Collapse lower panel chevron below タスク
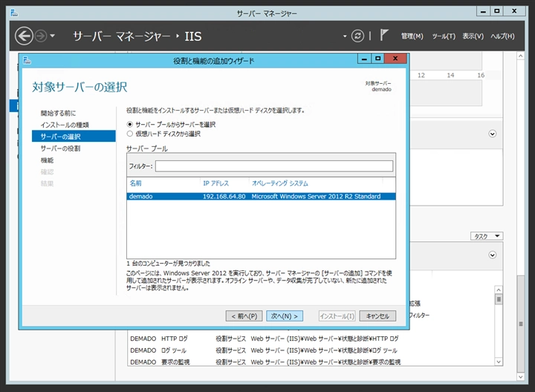Image resolution: width=535 pixels, height=392 pixels. point(493,255)
